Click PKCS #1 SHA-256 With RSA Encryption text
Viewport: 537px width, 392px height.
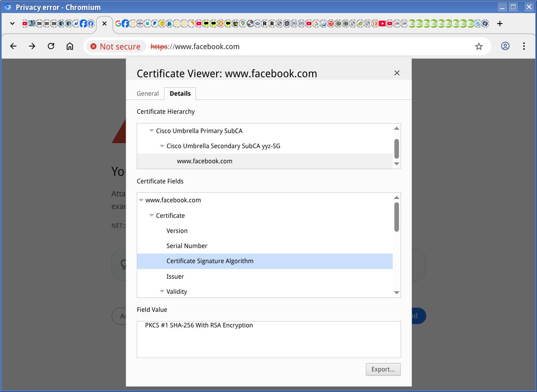199,325
